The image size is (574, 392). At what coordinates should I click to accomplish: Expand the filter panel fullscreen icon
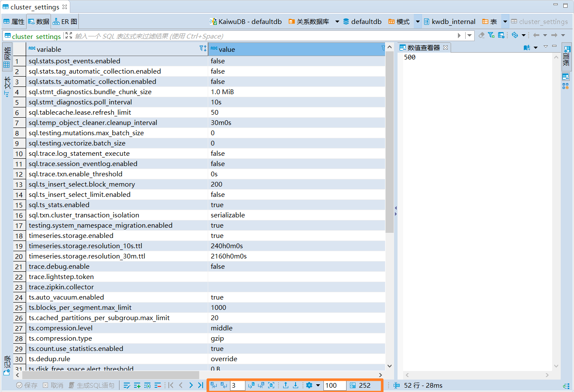point(69,35)
